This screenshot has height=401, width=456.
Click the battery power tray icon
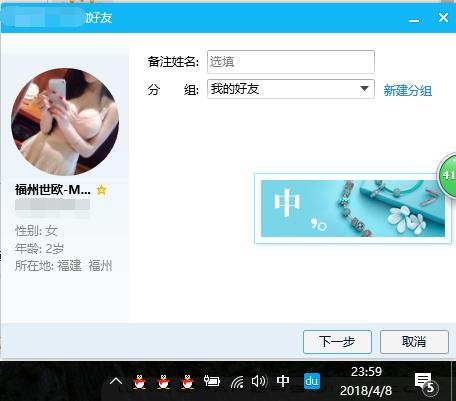click(x=212, y=381)
